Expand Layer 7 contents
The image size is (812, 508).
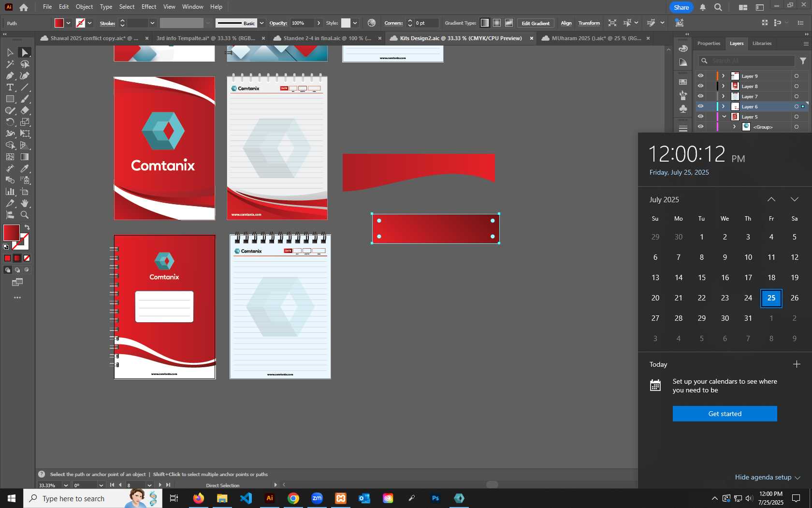click(724, 96)
